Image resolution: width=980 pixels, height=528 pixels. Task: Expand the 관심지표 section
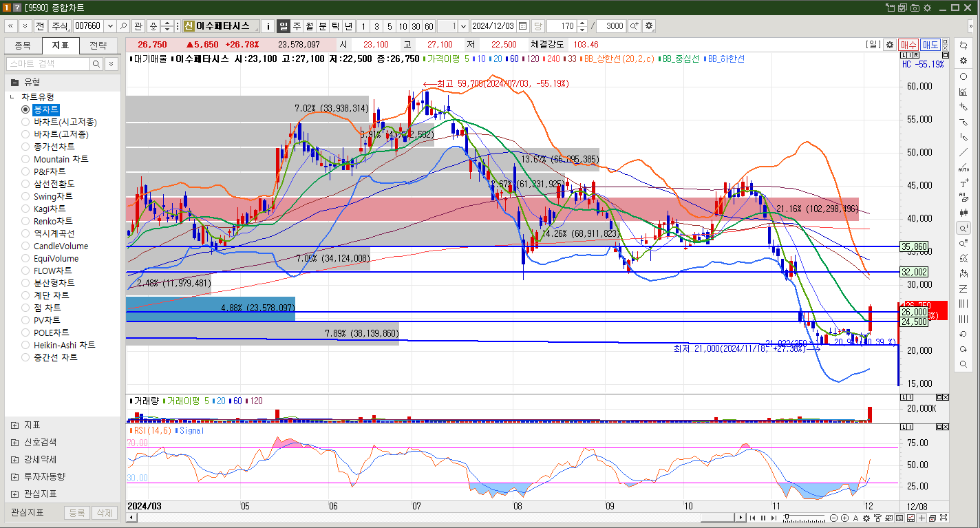pyautogui.click(x=15, y=494)
